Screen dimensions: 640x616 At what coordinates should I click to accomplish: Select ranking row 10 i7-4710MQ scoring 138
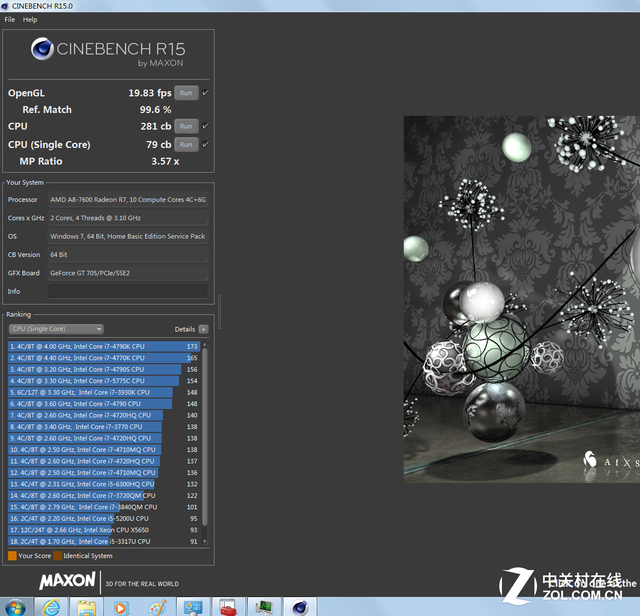pos(104,449)
